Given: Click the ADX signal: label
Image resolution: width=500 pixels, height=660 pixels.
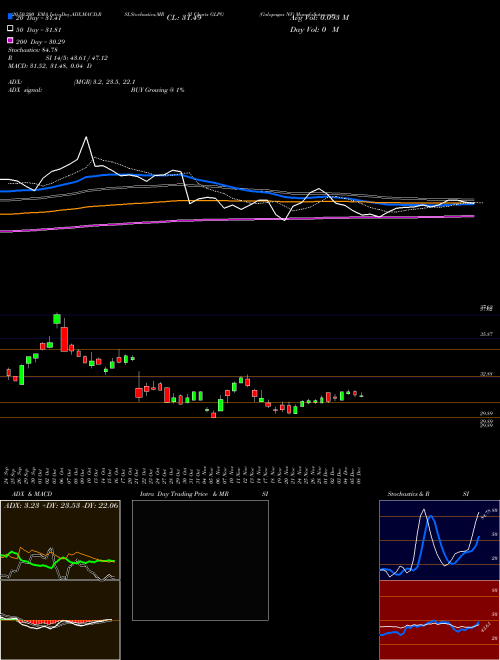Looking at the screenshot, I should (x=25, y=90).
